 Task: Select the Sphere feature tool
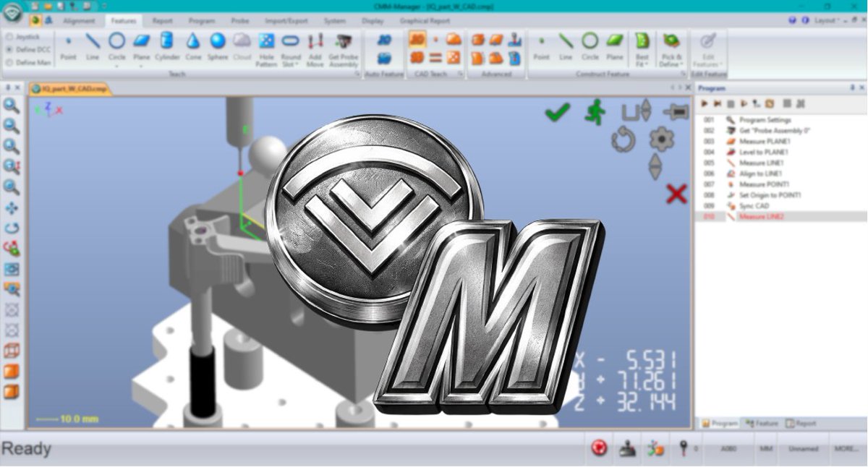(218, 46)
